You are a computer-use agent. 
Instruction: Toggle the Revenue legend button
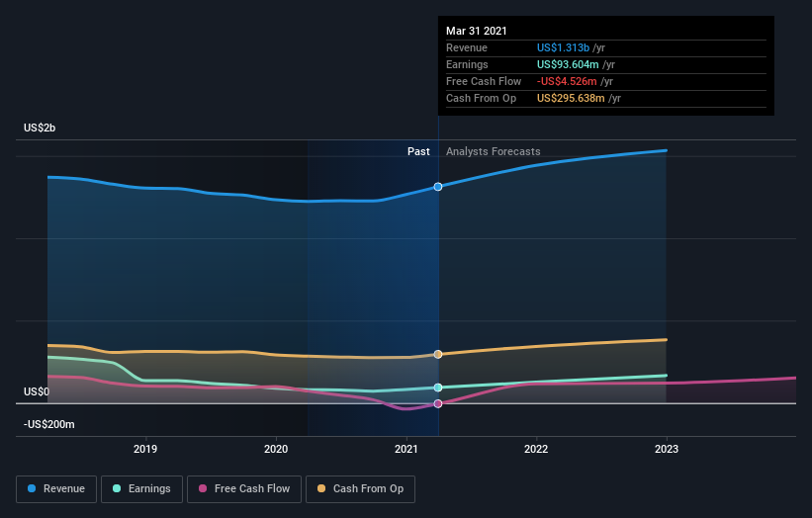pos(56,489)
